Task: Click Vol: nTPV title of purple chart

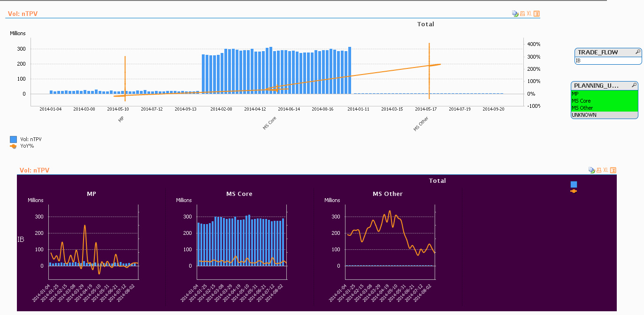Action: 34,170
